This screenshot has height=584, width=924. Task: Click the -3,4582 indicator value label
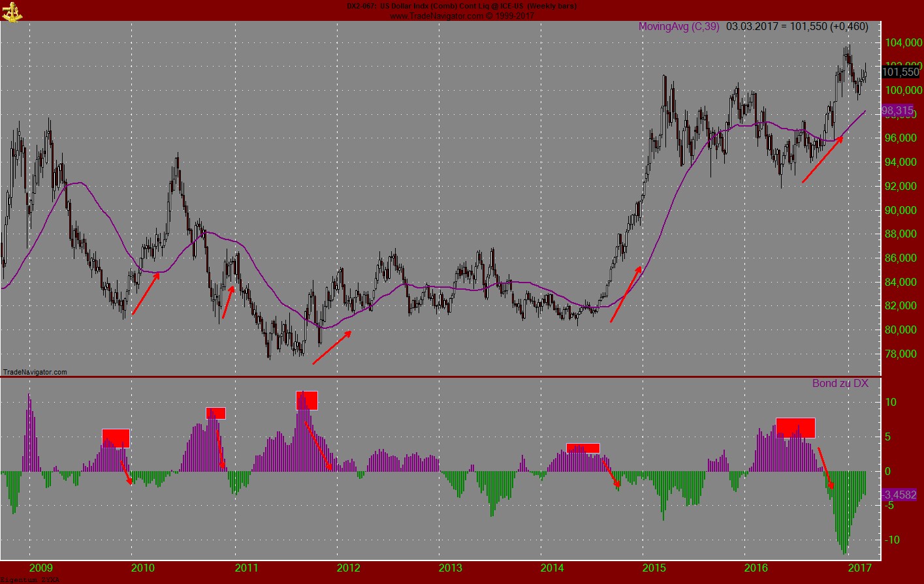tap(899, 496)
